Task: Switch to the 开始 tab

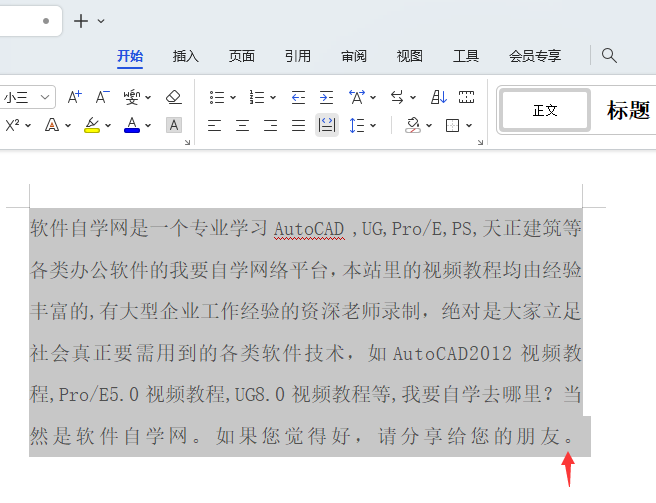Action: [x=130, y=56]
